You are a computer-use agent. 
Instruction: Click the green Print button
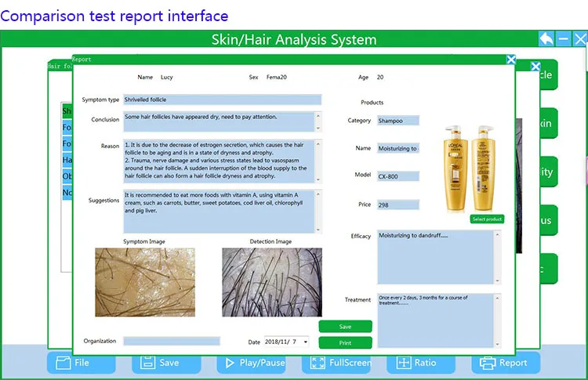point(345,342)
